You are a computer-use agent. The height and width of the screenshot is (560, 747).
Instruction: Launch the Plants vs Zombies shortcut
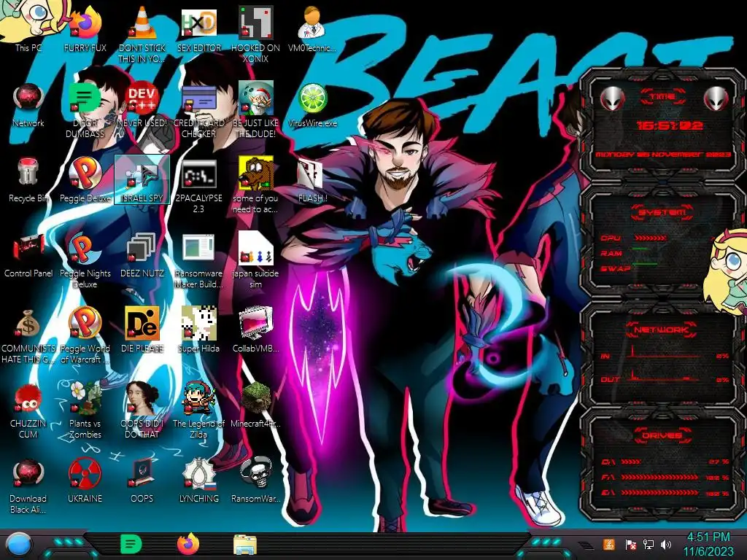pyautogui.click(x=85, y=411)
